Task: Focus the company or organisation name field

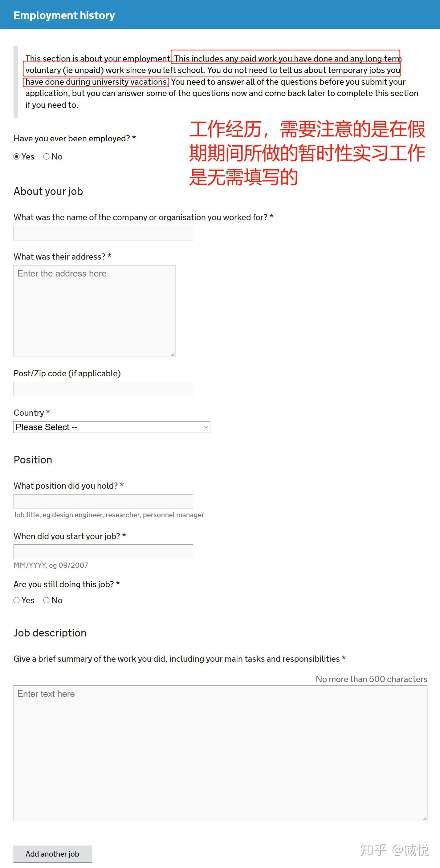Action: coord(103,233)
